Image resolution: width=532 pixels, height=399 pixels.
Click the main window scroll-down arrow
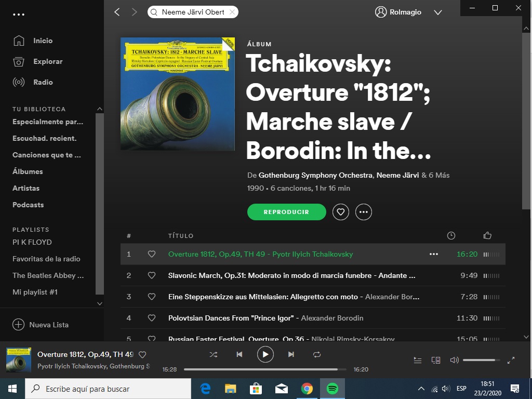click(x=526, y=337)
